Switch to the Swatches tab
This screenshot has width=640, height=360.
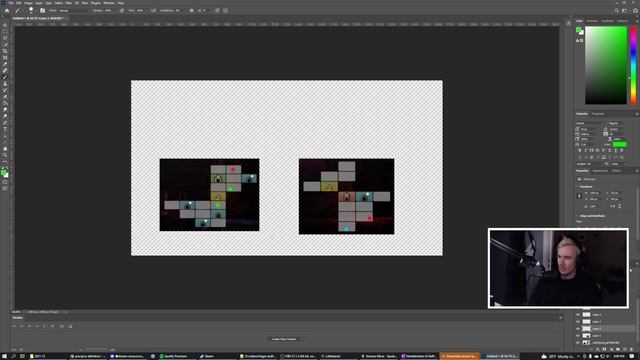click(592, 21)
